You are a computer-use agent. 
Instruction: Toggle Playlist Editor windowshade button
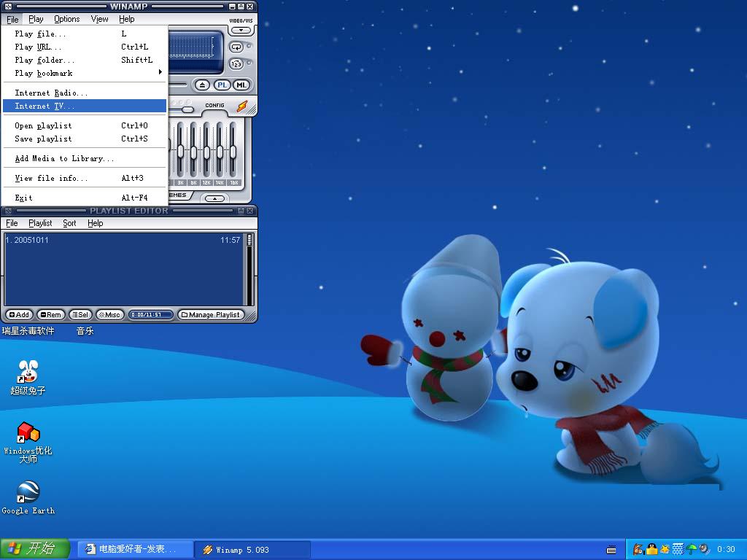241,211
